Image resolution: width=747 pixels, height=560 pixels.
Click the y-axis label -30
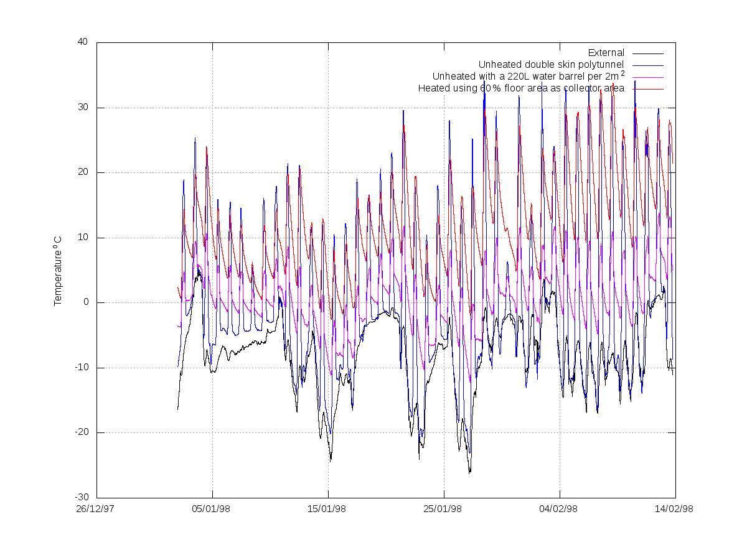click(81, 498)
